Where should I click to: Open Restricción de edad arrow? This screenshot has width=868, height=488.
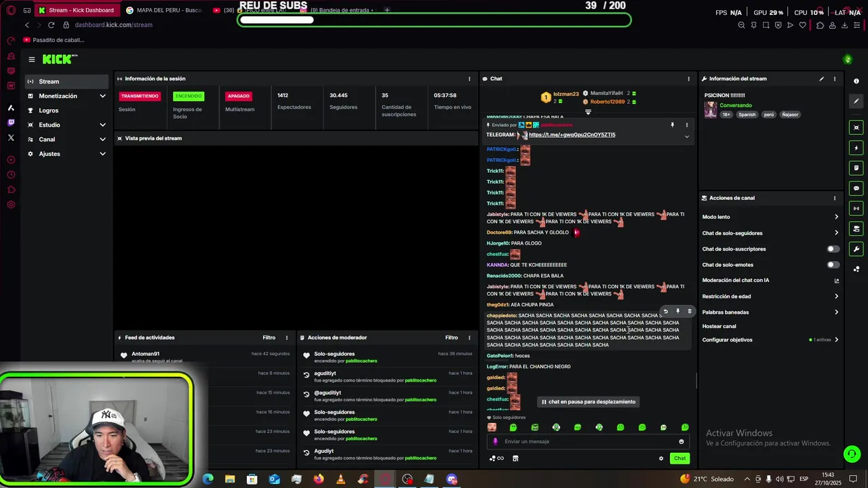(836, 296)
